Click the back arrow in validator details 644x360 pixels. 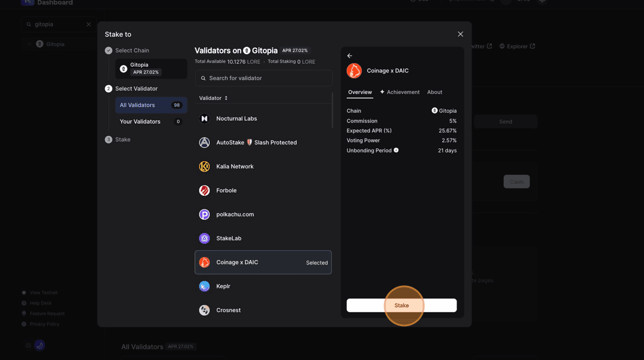(x=350, y=56)
